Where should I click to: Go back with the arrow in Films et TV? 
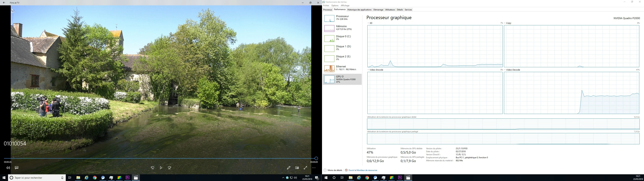click(x=4, y=3)
